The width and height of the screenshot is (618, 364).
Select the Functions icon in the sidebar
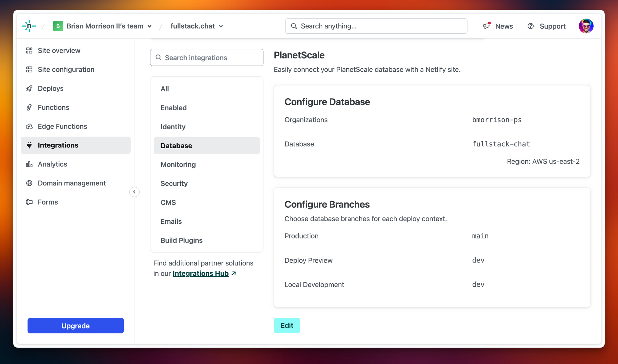[x=29, y=107]
